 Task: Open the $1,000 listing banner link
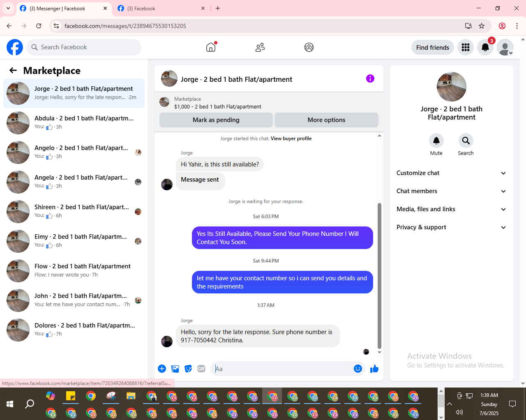tap(269, 102)
